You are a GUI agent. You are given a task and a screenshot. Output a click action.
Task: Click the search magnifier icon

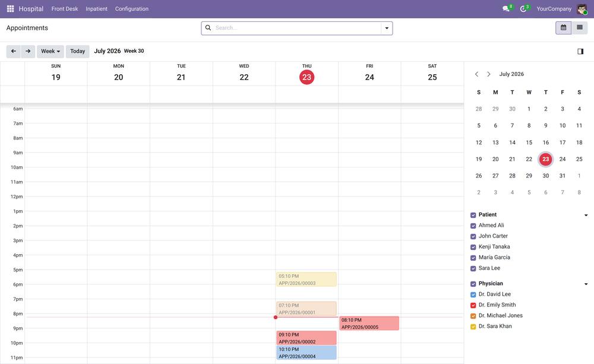(208, 28)
